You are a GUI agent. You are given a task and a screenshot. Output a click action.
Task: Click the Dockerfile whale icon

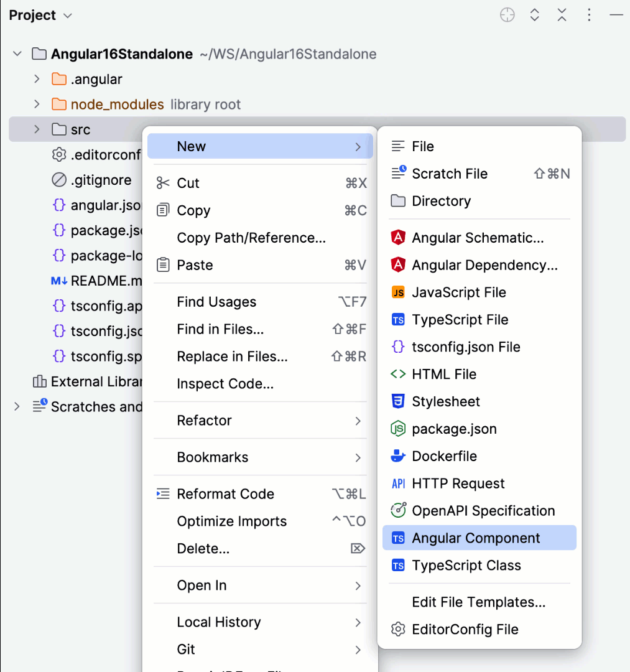point(397,456)
